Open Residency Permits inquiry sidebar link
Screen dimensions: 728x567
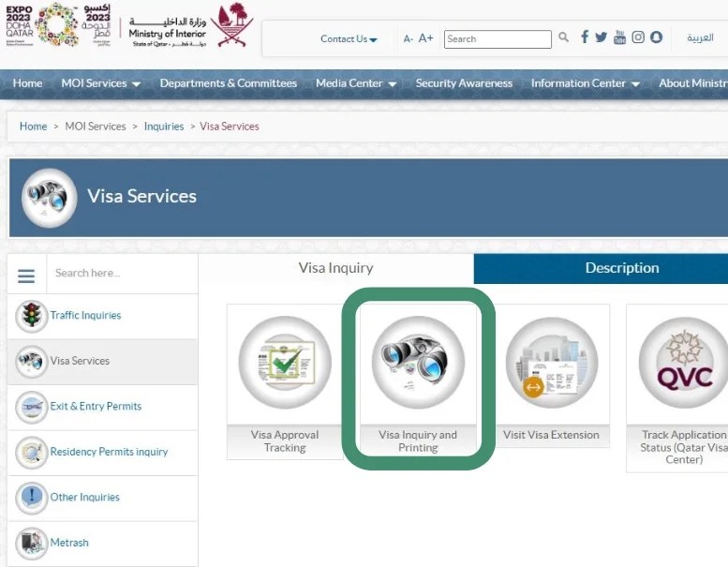109,452
